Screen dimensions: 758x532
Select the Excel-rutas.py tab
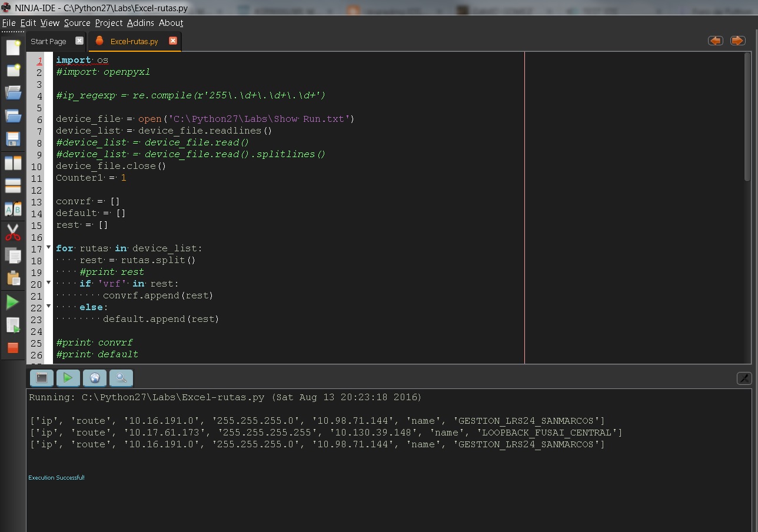[x=134, y=41]
